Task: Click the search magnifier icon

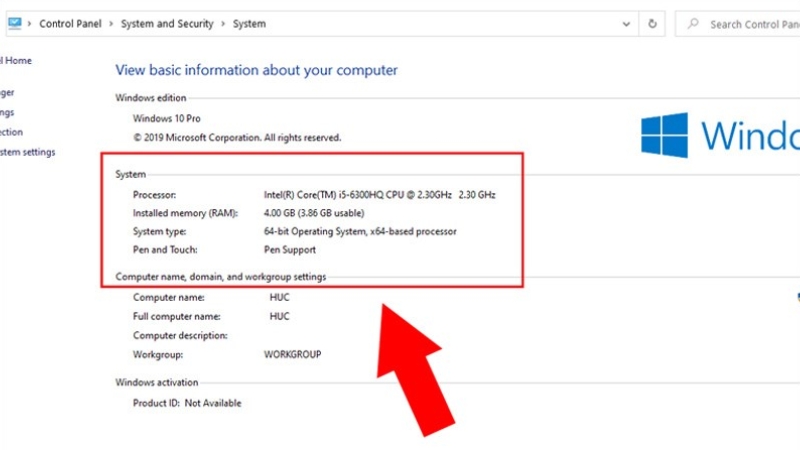Action: 693,24
